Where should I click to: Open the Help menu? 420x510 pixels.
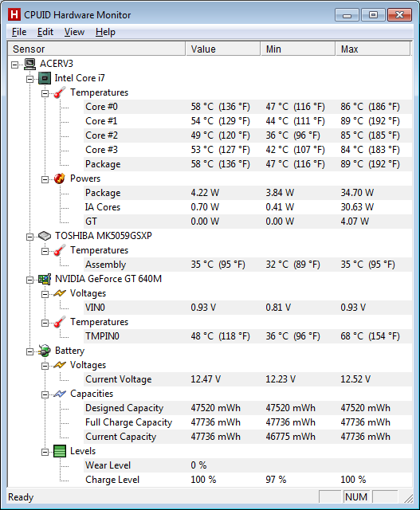[105, 32]
